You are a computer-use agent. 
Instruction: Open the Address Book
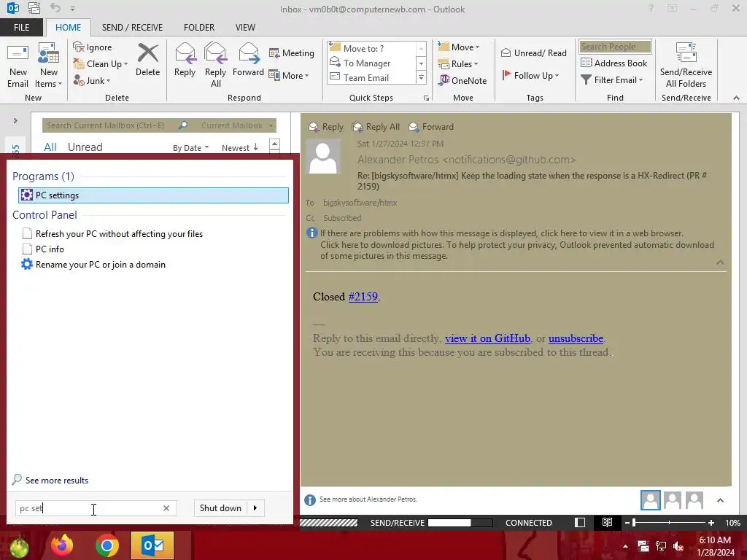614,63
